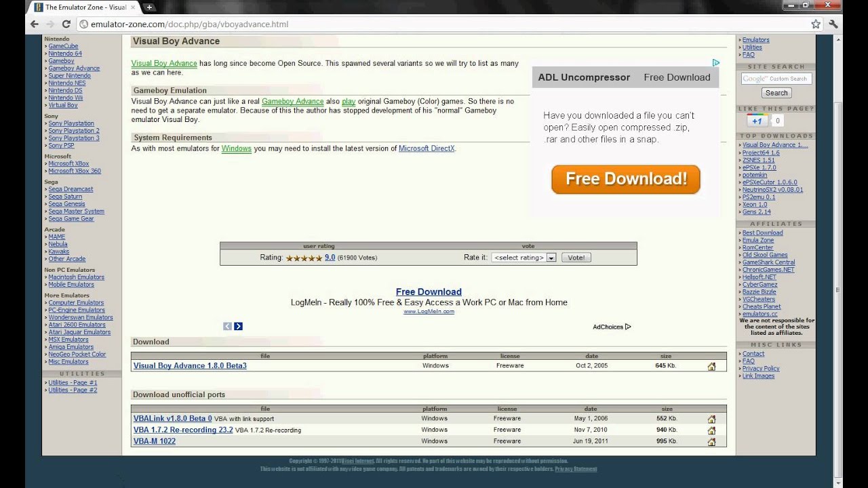Open the Microsoft XBox 360 link

pyautogui.click(x=75, y=171)
